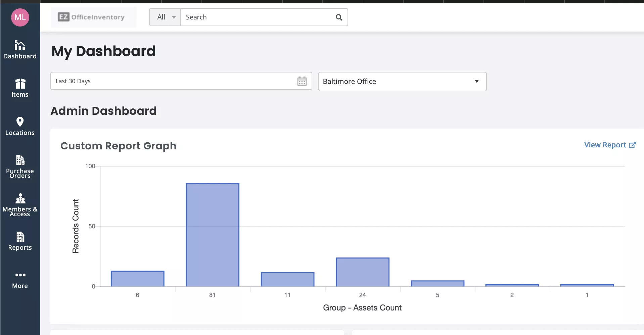Select Members & Access icon
This screenshot has width=644, height=335.
20,199
